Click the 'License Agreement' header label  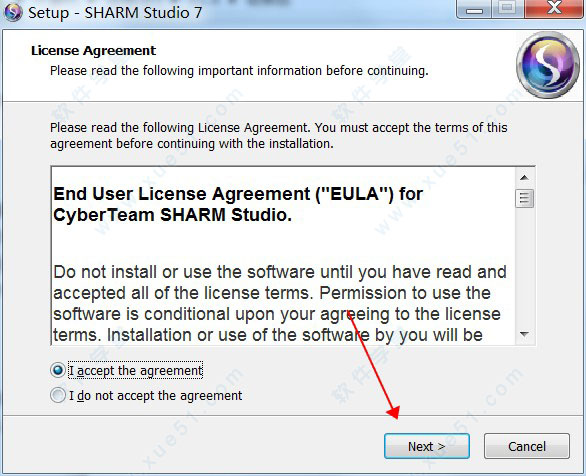(x=93, y=50)
